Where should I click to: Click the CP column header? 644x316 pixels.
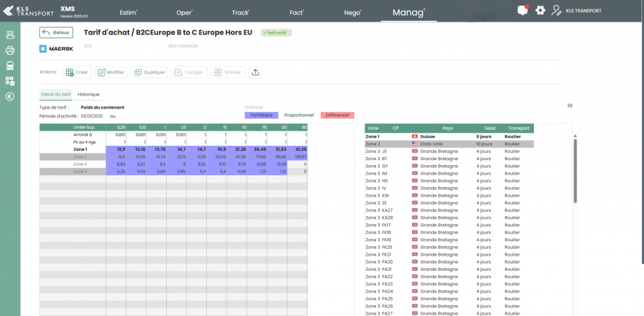[x=395, y=128]
